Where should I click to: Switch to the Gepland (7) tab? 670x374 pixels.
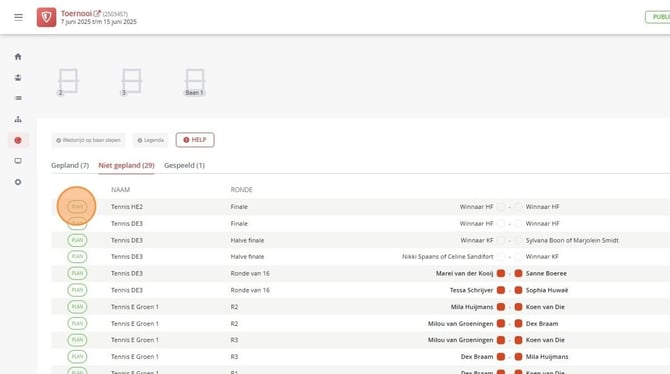(x=70, y=165)
